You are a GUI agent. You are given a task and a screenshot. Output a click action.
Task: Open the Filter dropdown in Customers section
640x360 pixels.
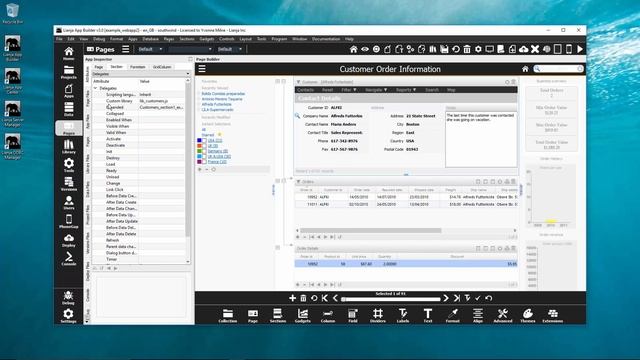pyautogui.click(x=349, y=90)
